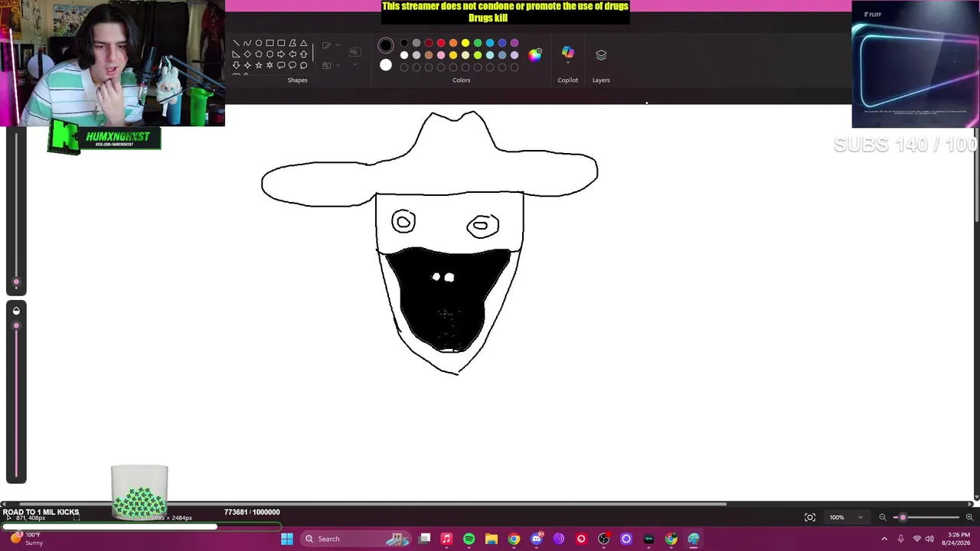Pick the yellow color swatch
This screenshot has height=551, width=980.
coord(465,43)
